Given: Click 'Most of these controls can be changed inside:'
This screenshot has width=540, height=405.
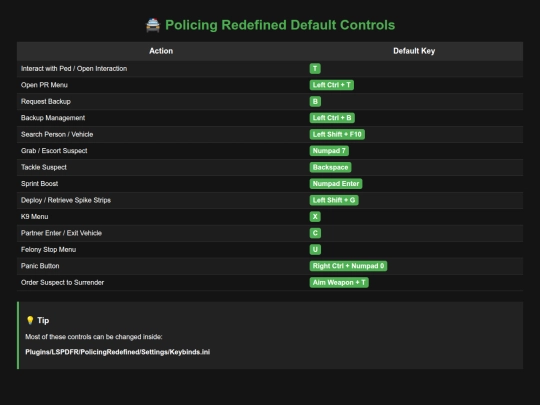Looking at the screenshot, I should [x=94, y=337].
